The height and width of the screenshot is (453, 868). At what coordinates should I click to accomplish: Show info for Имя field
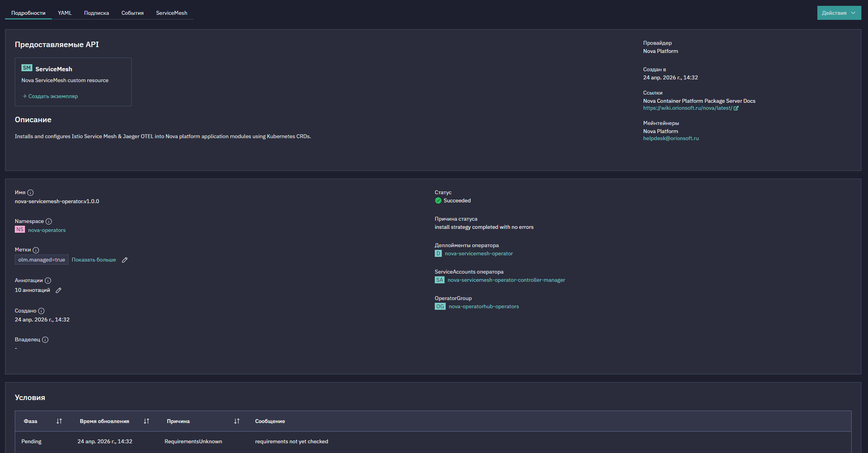pyautogui.click(x=30, y=193)
